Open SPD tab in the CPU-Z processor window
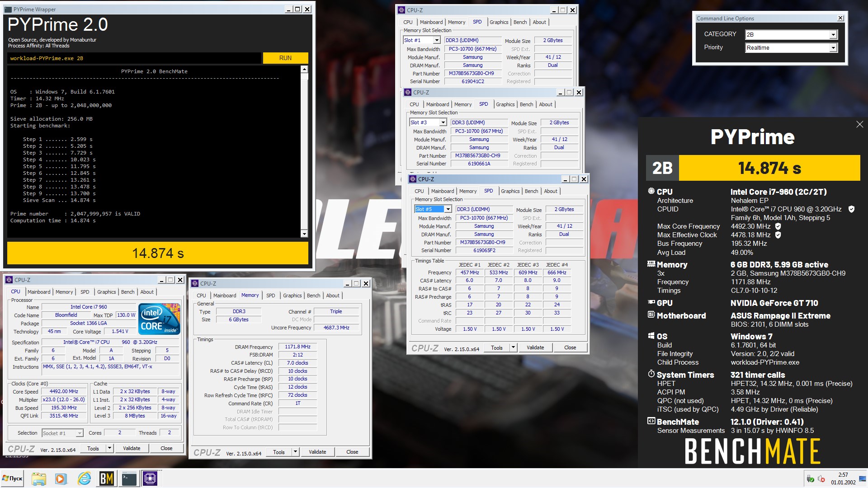The height and width of the screenshot is (488, 868). click(85, 292)
